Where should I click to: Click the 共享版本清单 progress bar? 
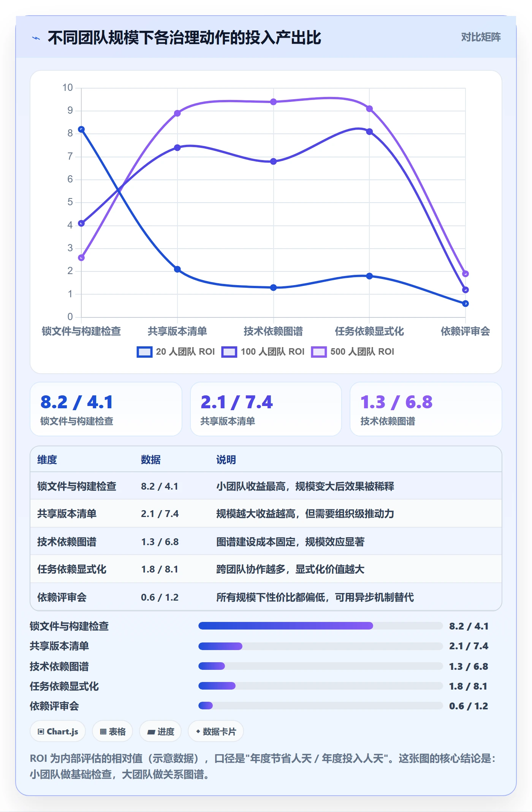tap(321, 646)
